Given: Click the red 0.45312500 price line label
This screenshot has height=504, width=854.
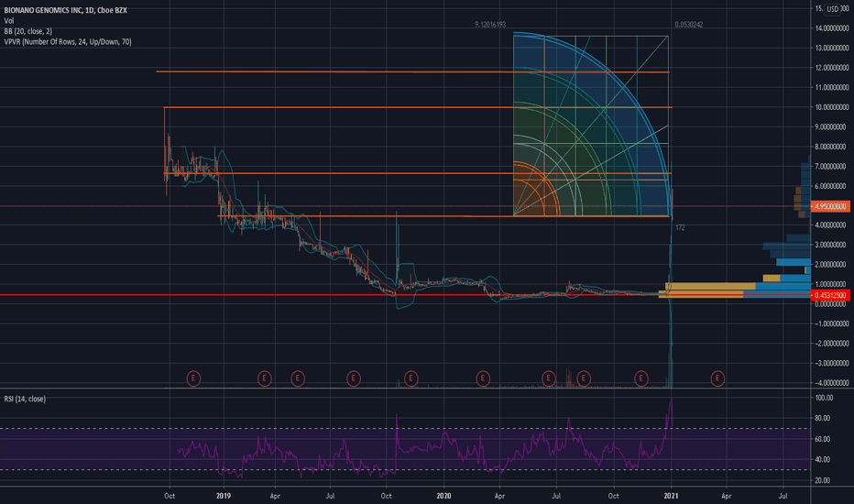Looking at the screenshot, I should 830,295.
